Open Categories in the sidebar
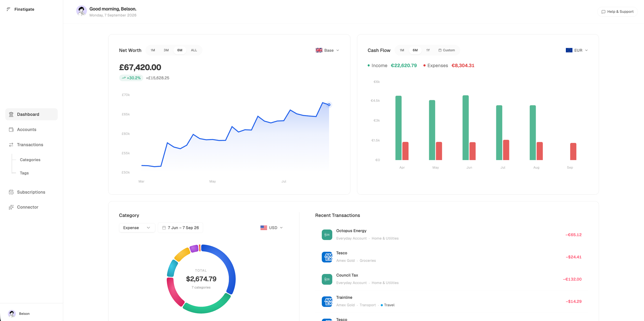 click(x=30, y=160)
